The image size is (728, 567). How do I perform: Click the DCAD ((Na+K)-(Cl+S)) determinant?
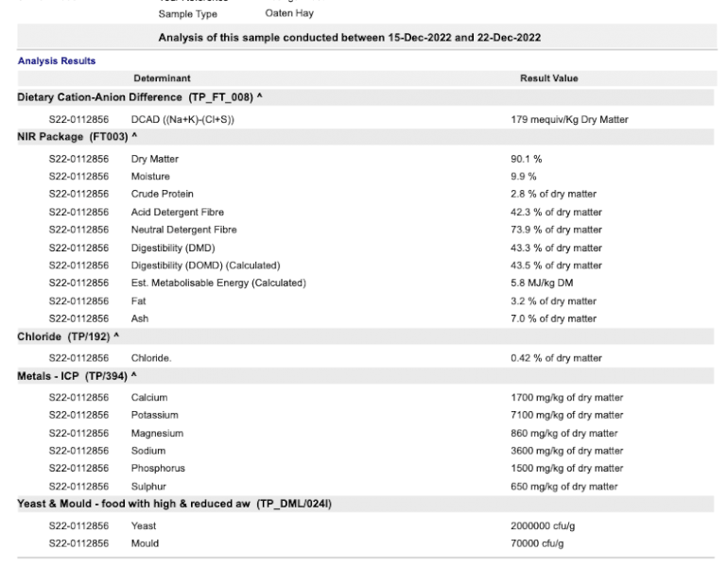point(182,119)
